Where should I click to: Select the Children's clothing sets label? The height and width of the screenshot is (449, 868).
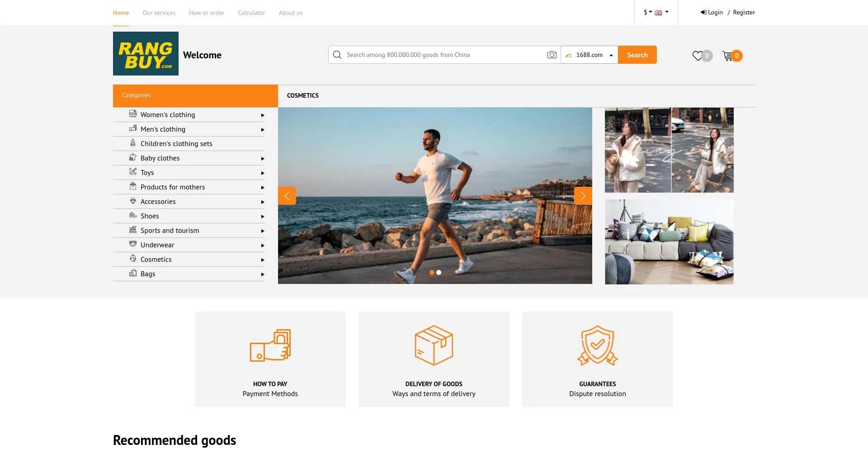point(176,144)
